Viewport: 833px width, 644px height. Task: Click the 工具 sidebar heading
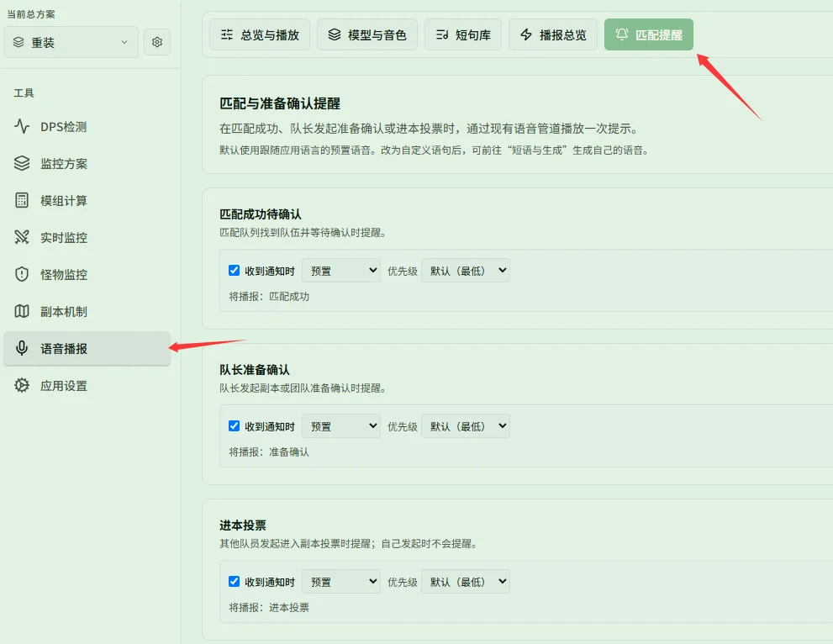(24, 93)
